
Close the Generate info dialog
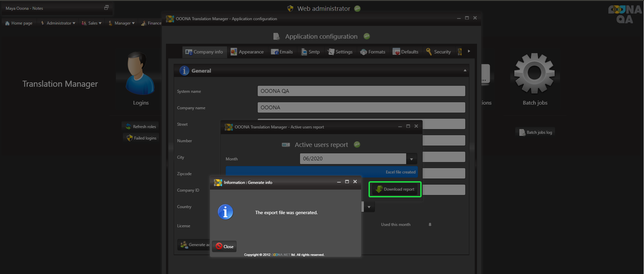click(224, 246)
